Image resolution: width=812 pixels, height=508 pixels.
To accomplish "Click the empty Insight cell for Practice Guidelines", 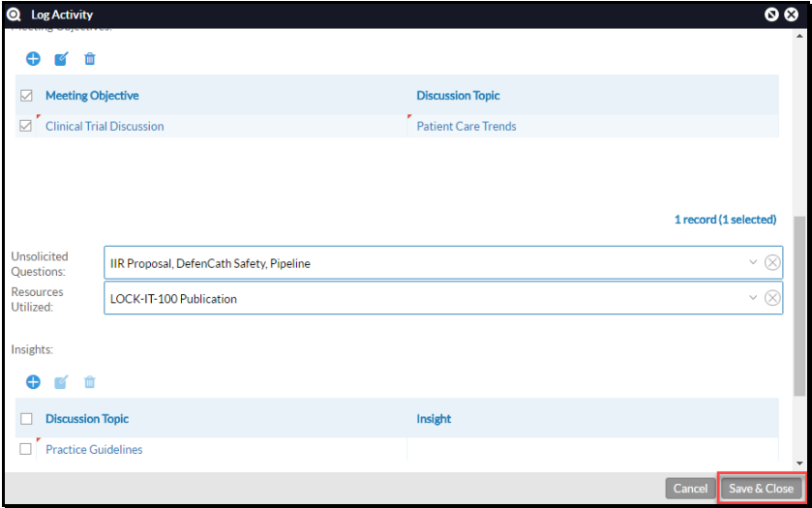I will pos(593,449).
